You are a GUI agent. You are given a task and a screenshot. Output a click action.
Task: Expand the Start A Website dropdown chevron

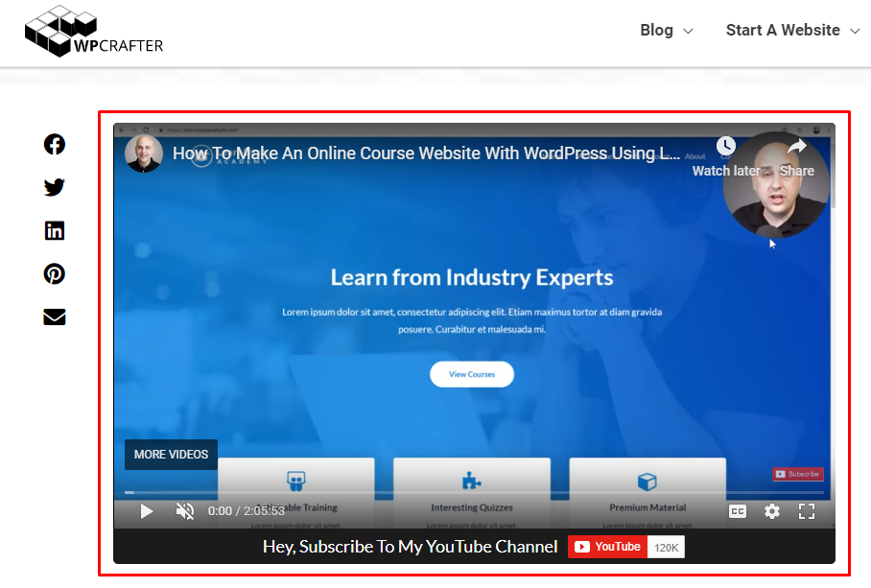pyautogui.click(x=855, y=31)
